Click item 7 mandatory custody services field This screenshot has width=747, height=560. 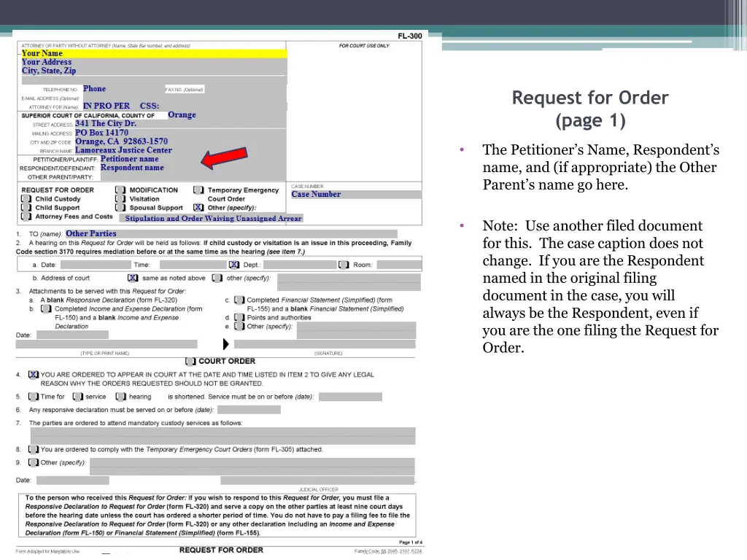point(222,436)
